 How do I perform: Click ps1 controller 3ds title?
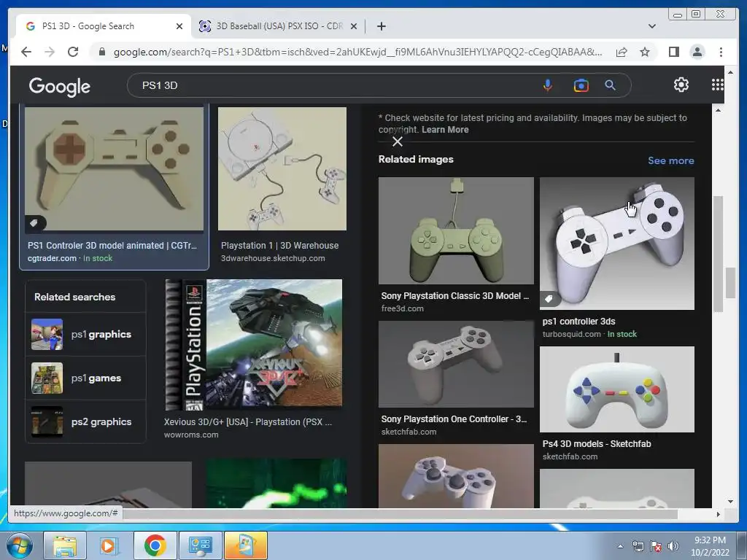click(578, 322)
